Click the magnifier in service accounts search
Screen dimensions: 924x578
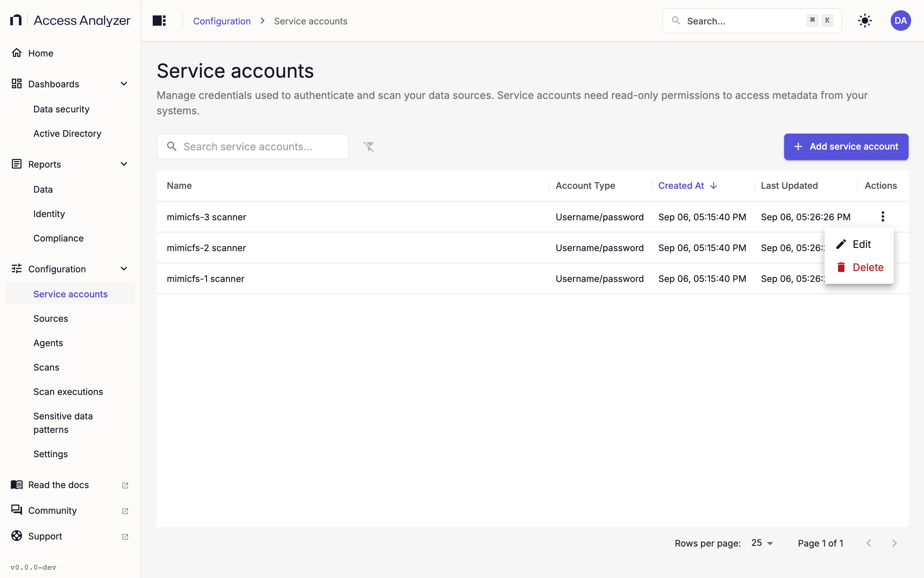coord(172,146)
